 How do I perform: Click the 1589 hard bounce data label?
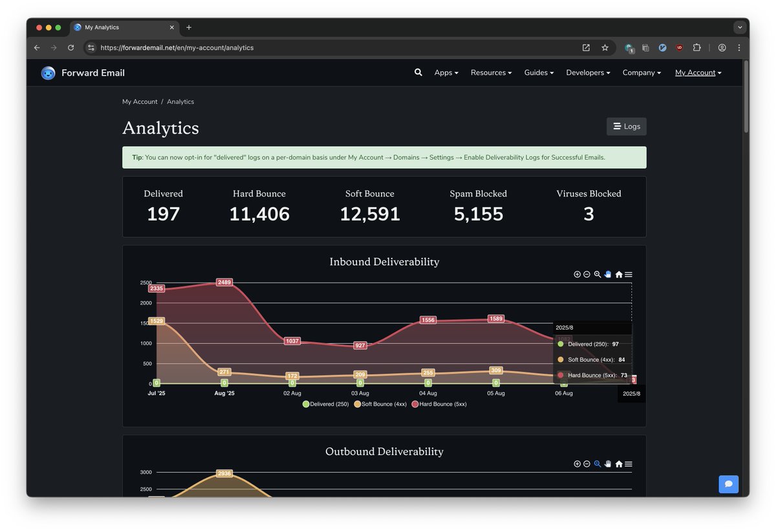[496, 319]
